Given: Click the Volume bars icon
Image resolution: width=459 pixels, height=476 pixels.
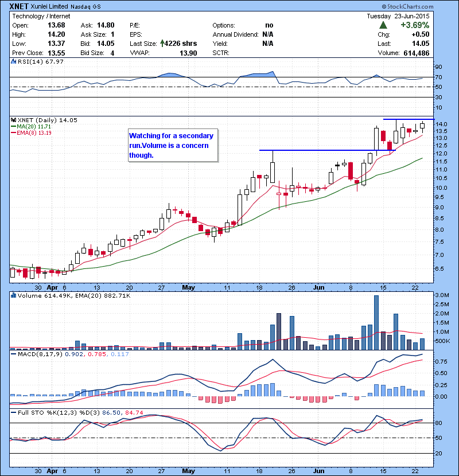Looking at the screenshot, I should tap(13, 295).
